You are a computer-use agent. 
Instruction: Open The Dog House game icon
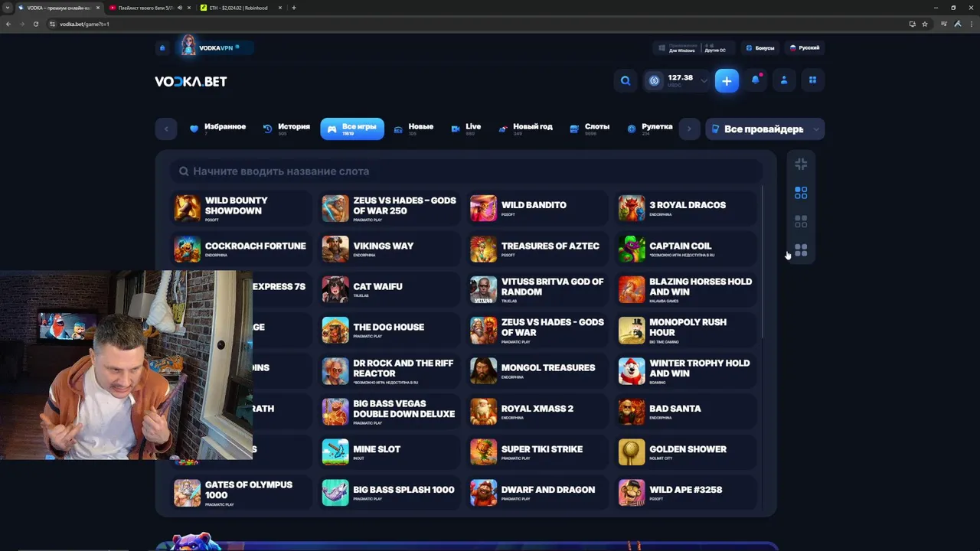(335, 330)
